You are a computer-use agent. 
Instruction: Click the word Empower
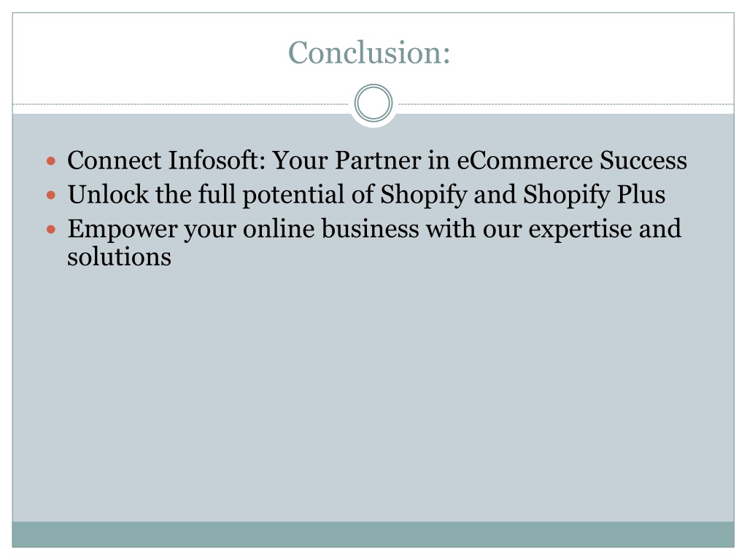pos(123,230)
